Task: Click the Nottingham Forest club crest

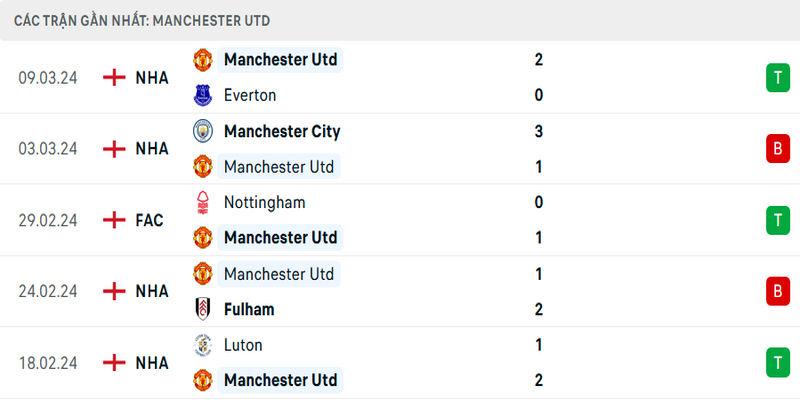Action: coord(203,202)
